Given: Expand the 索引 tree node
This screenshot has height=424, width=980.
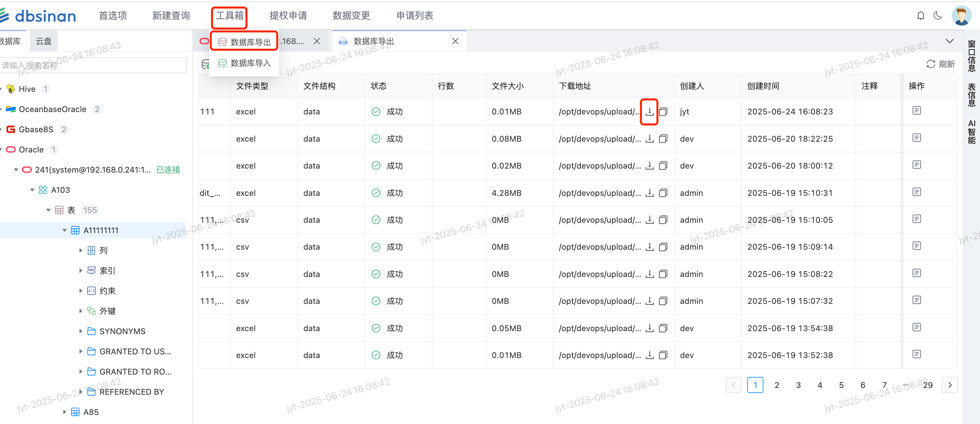Looking at the screenshot, I should point(81,271).
